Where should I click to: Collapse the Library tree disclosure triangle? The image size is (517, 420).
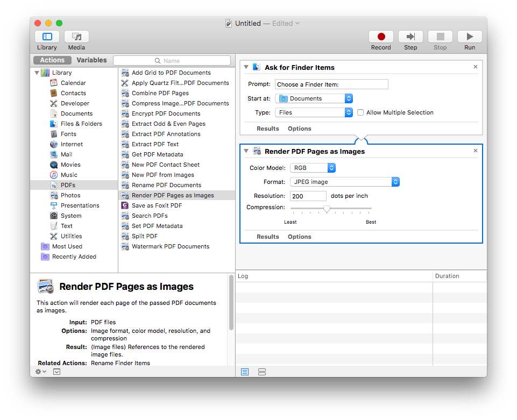(x=37, y=73)
